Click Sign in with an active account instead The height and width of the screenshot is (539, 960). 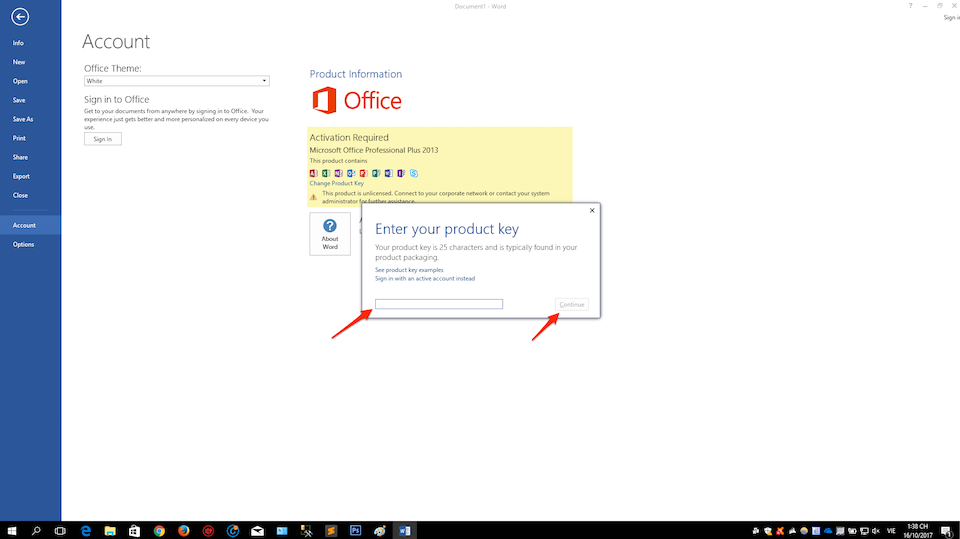click(x=425, y=278)
